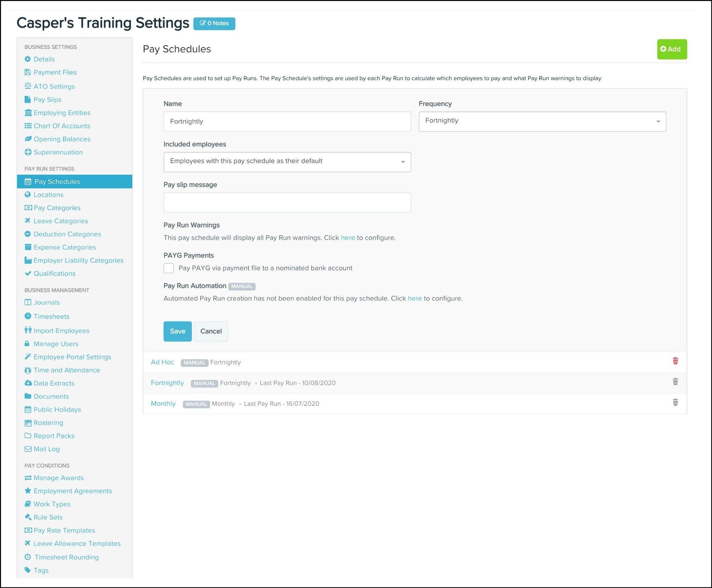712x588 pixels.
Task: Click the tag icon beside Tags
Action: 28,570
